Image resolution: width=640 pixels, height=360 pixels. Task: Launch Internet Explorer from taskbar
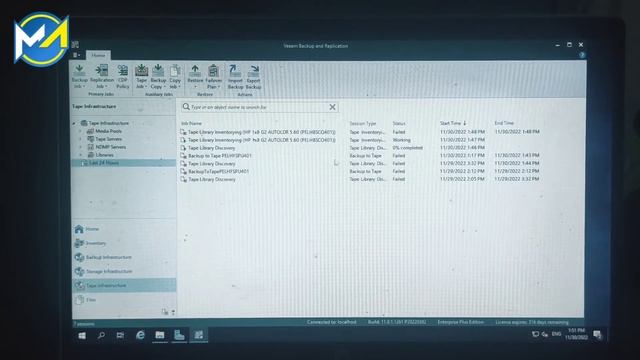[140, 336]
